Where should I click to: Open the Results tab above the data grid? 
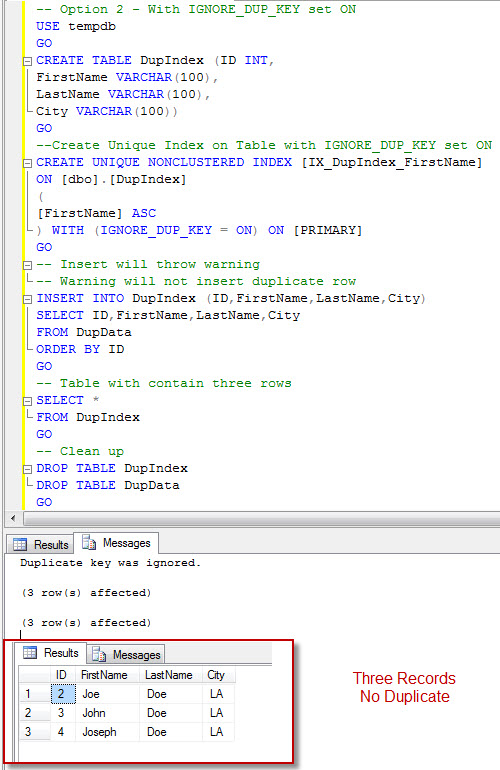pos(51,653)
